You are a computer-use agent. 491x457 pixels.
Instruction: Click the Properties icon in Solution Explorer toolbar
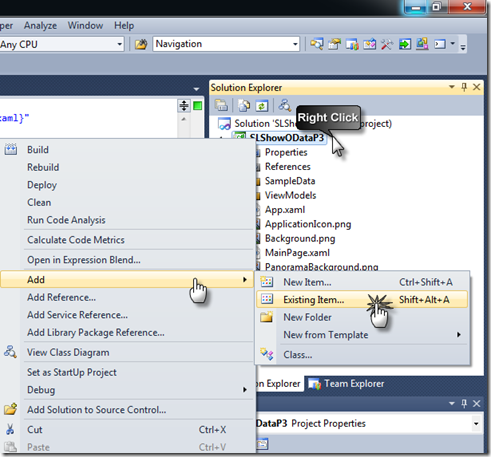pos(221,105)
